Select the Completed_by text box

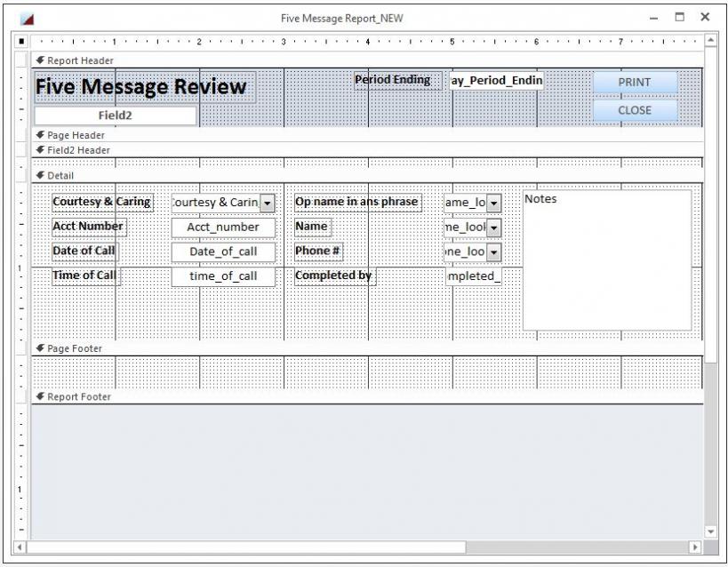473,276
